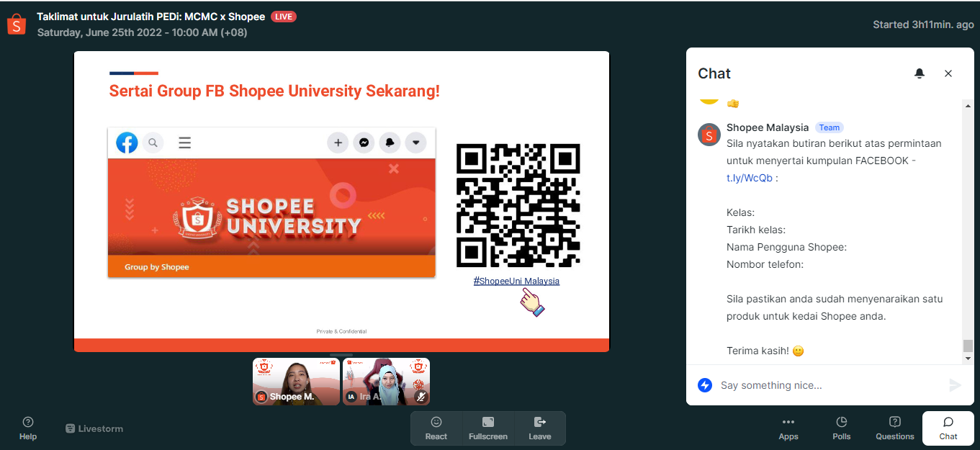
Task: Click the 'Nombor telefon:' chat line
Action: point(765,264)
